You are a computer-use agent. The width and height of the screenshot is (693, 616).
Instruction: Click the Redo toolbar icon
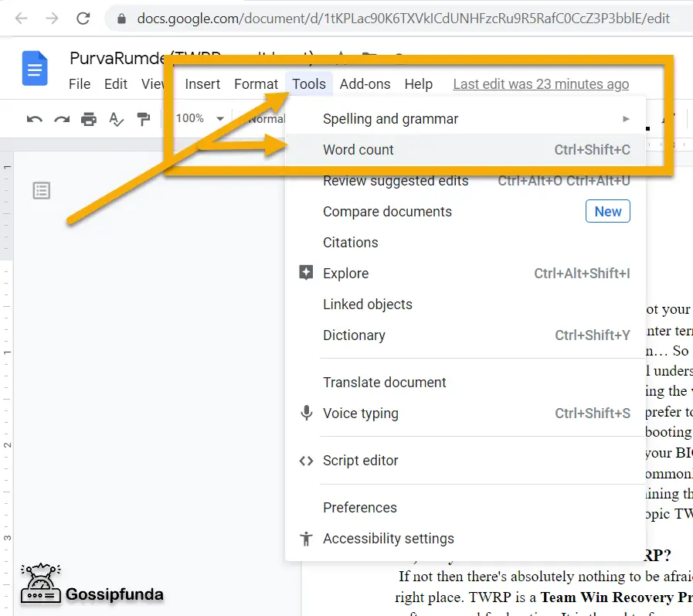[62, 119]
